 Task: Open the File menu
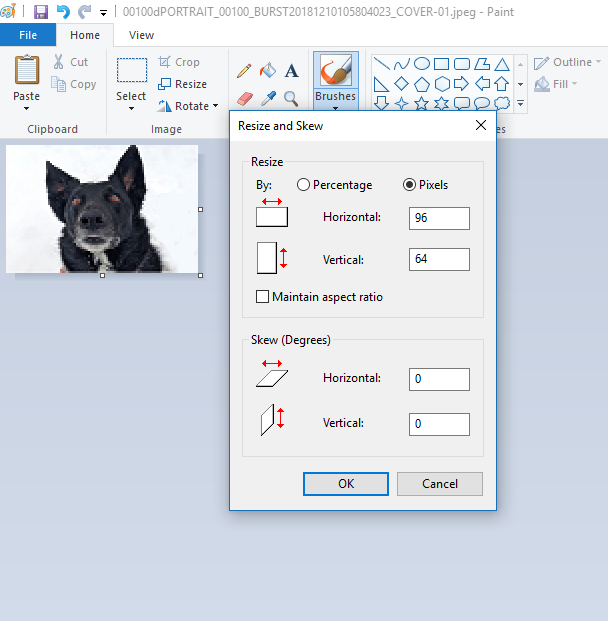coord(28,35)
